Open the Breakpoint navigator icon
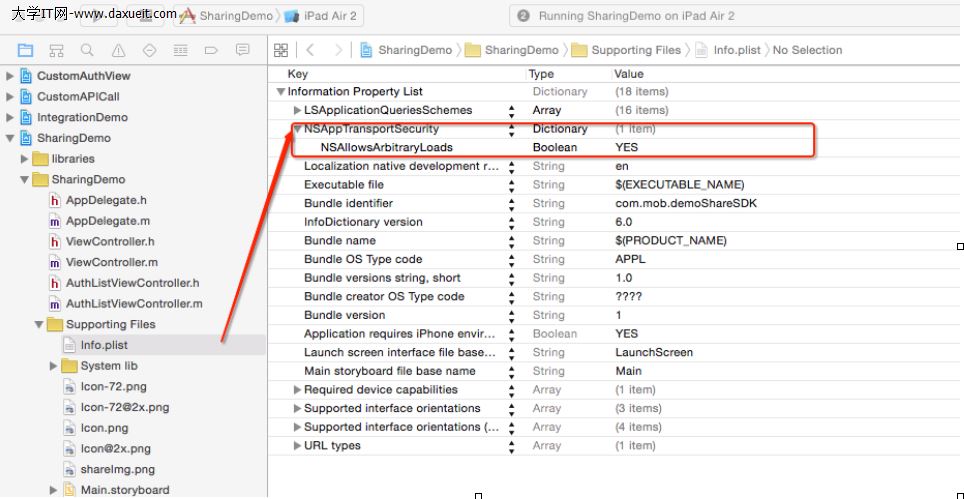This screenshot has height=499, width=964. coord(211,50)
